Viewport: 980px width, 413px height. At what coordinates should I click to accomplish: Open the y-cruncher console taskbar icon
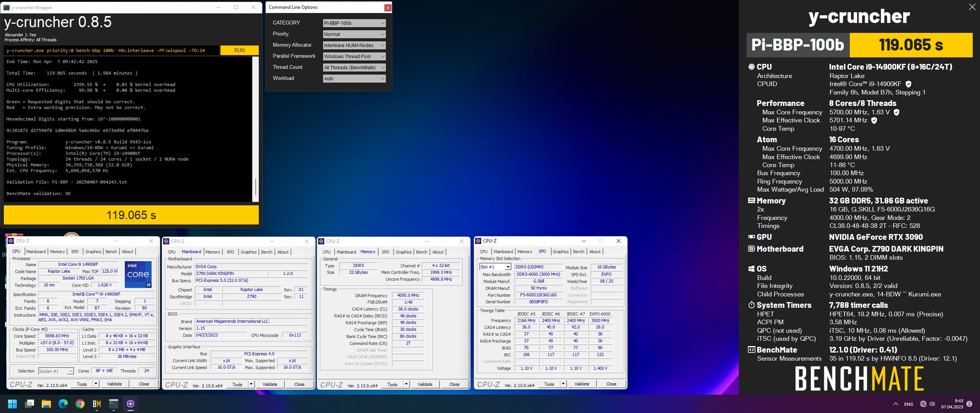click(x=114, y=404)
